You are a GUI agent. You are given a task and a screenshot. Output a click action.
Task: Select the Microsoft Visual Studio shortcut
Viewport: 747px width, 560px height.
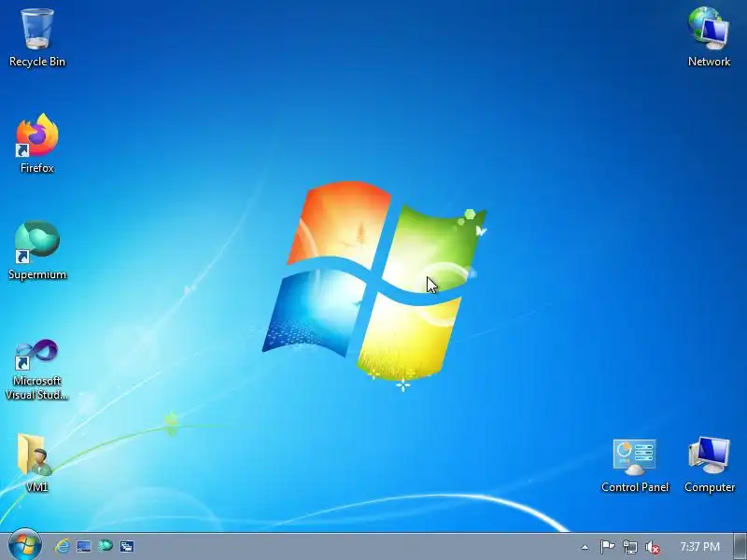tap(37, 369)
